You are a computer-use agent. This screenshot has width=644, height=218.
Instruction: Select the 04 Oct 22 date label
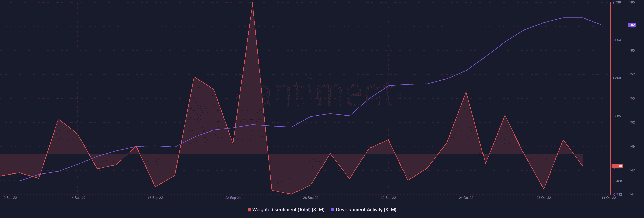click(466, 198)
